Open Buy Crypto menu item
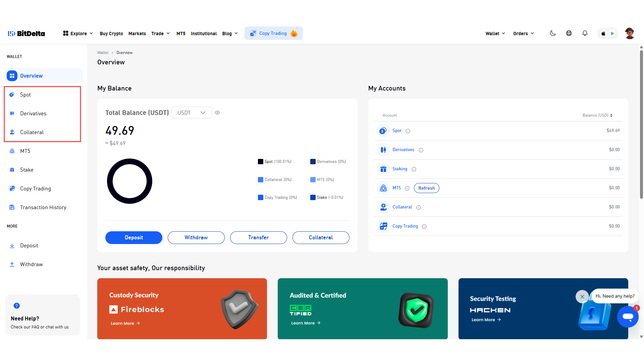 point(111,34)
